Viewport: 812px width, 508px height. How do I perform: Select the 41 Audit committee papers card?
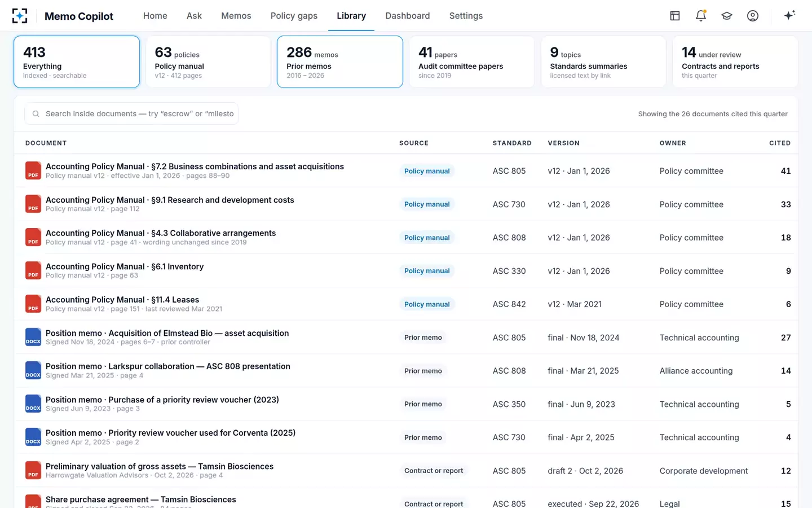(472, 62)
